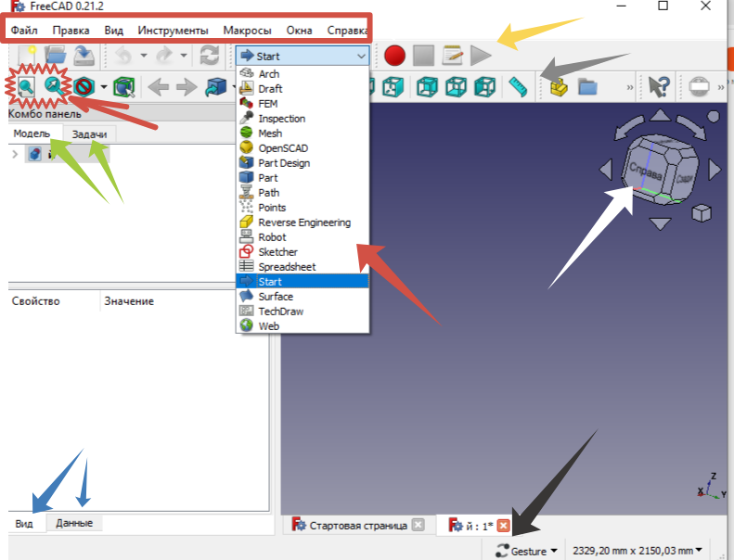Open the Файл menu
734x560 pixels.
pyautogui.click(x=24, y=31)
